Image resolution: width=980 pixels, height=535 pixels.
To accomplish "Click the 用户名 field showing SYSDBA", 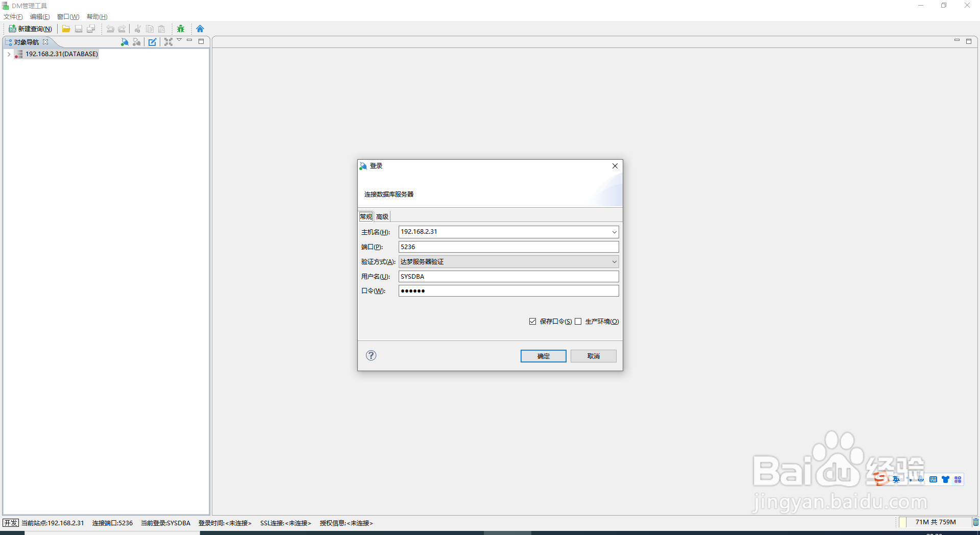I will click(508, 276).
